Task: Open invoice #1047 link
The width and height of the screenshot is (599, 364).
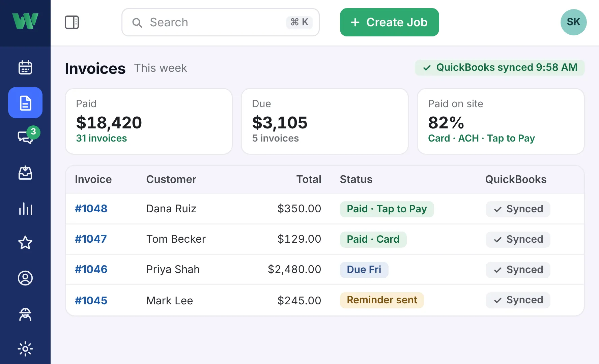Action: pyautogui.click(x=91, y=239)
